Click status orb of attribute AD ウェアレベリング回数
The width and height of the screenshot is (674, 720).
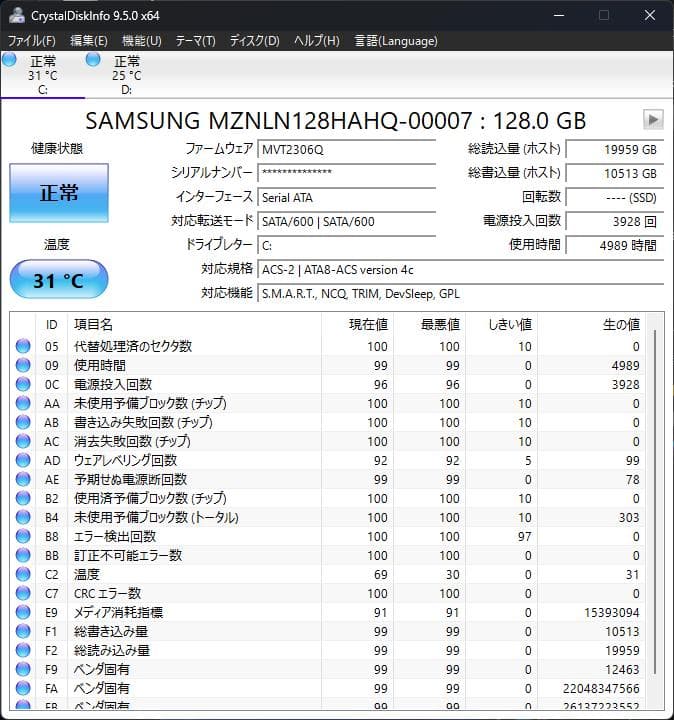[23, 460]
